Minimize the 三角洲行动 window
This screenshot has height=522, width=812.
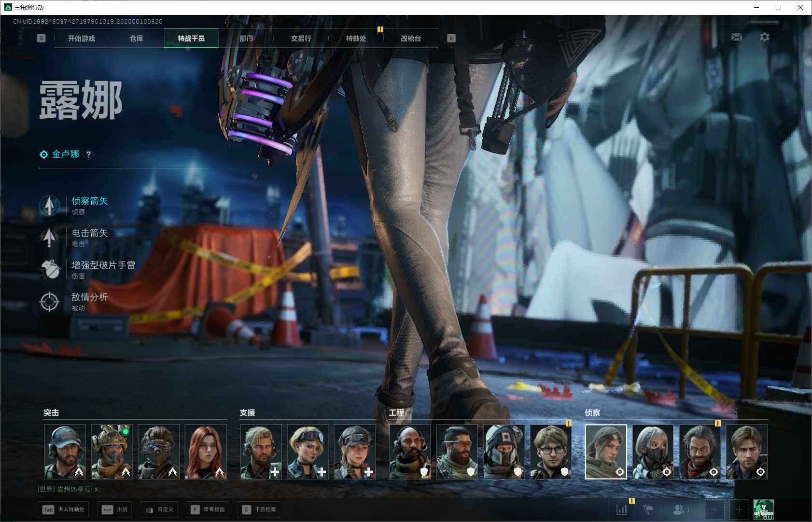(756, 7)
